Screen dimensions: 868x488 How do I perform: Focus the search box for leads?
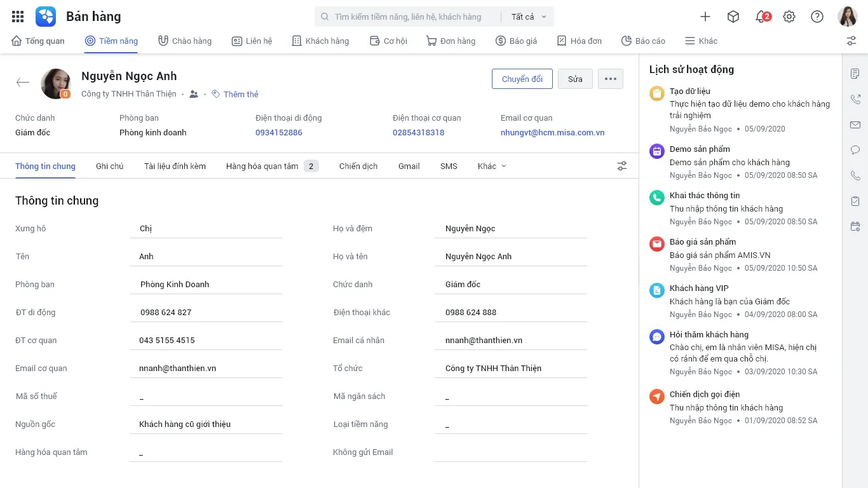tap(408, 17)
